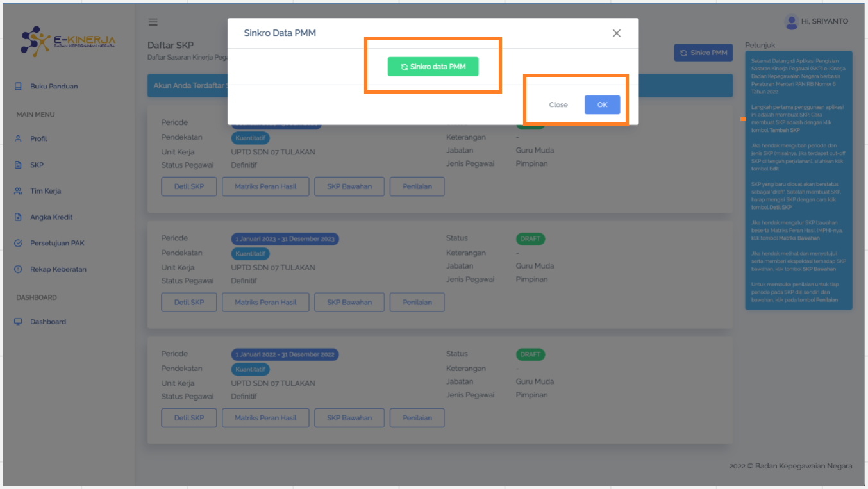Click the DRAFT status badge for 2022

pyautogui.click(x=530, y=354)
